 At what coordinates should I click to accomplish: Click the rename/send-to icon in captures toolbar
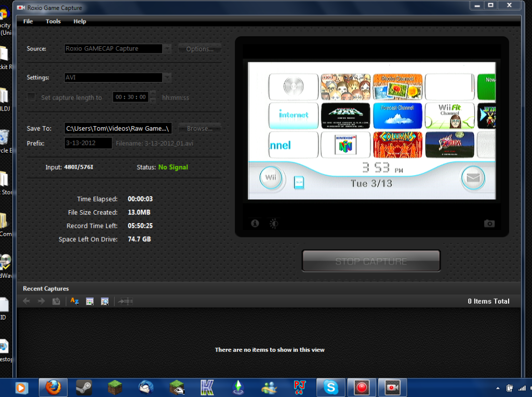125,301
